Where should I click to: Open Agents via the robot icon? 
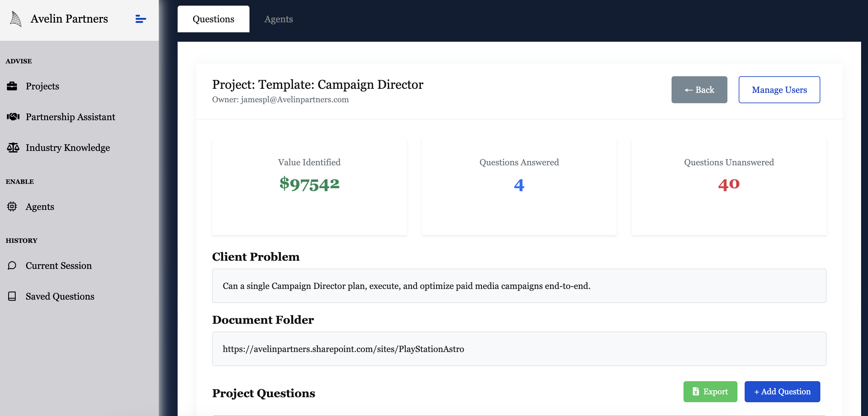click(12, 206)
